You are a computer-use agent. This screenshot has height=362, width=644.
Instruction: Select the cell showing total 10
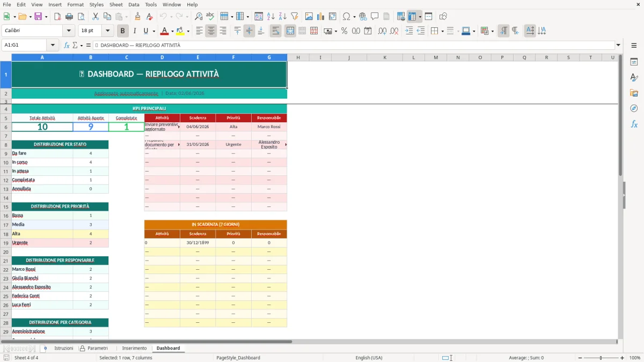pos(42,127)
